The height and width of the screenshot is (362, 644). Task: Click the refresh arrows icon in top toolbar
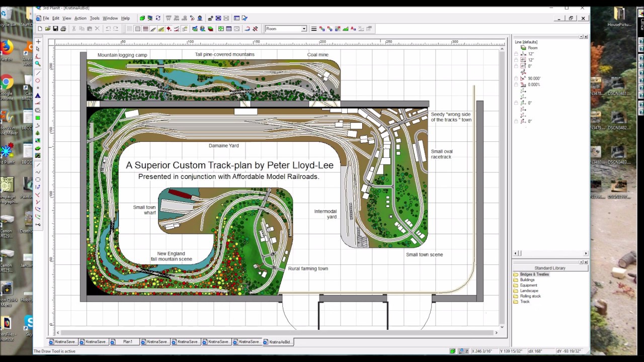click(158, 18)
